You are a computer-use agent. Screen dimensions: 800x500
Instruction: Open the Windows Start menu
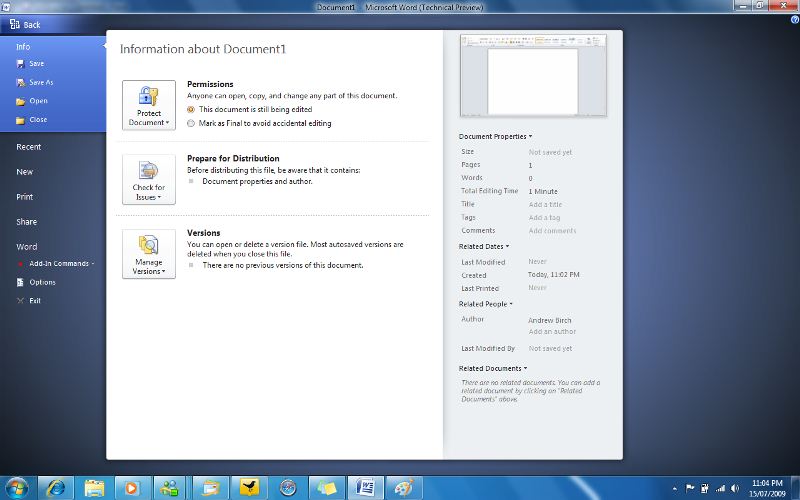coord(17,488)
